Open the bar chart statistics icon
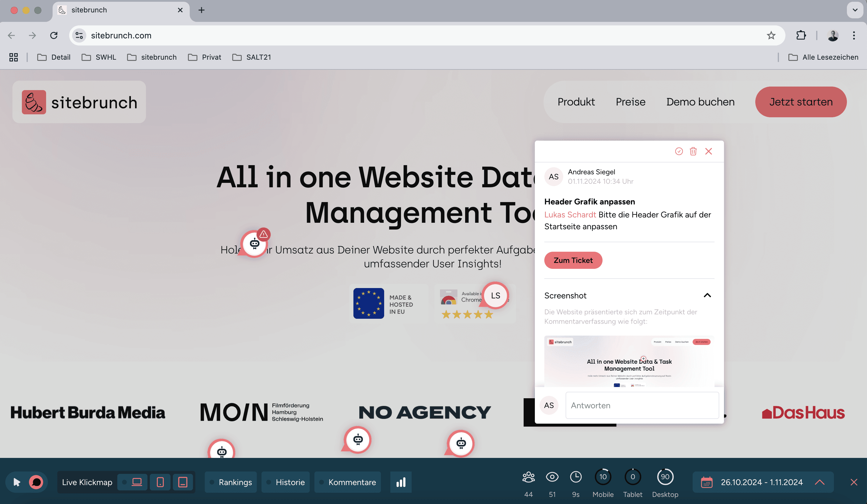 (x=401, y=482)
